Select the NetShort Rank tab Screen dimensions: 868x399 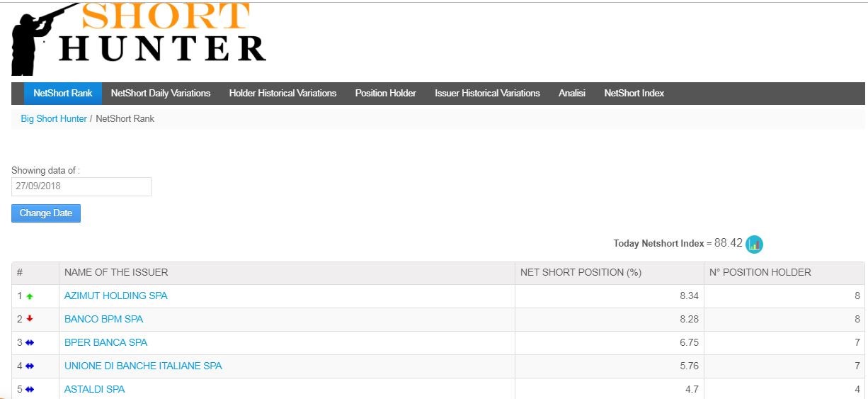pyautogui.click(x=63, y=94)
